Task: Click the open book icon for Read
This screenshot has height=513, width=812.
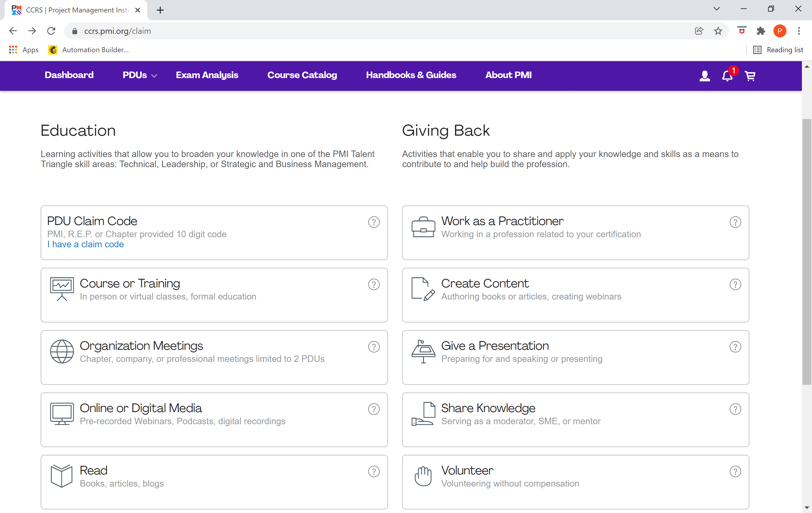Action: click(x=62, y=476)
